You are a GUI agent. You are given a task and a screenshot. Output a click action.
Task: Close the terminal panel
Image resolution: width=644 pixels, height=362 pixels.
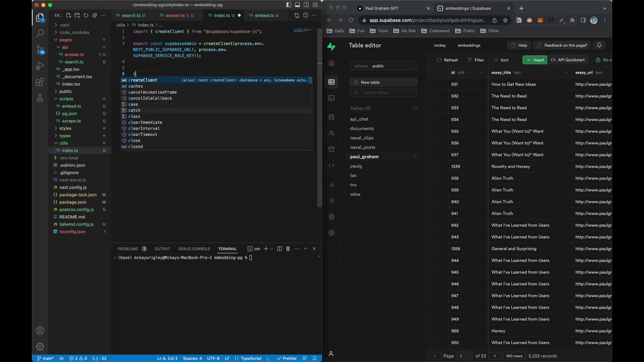(314, 248)
